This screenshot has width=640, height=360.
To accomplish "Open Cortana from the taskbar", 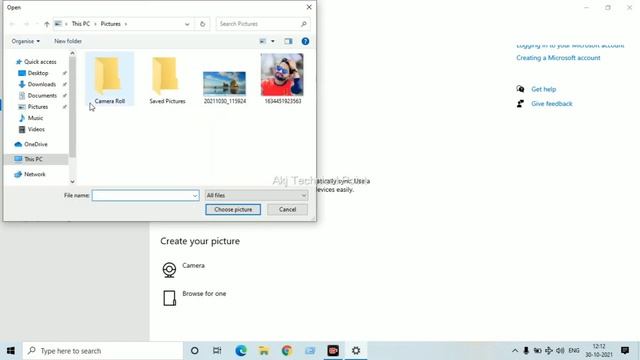I will click(x=195, y=351).
